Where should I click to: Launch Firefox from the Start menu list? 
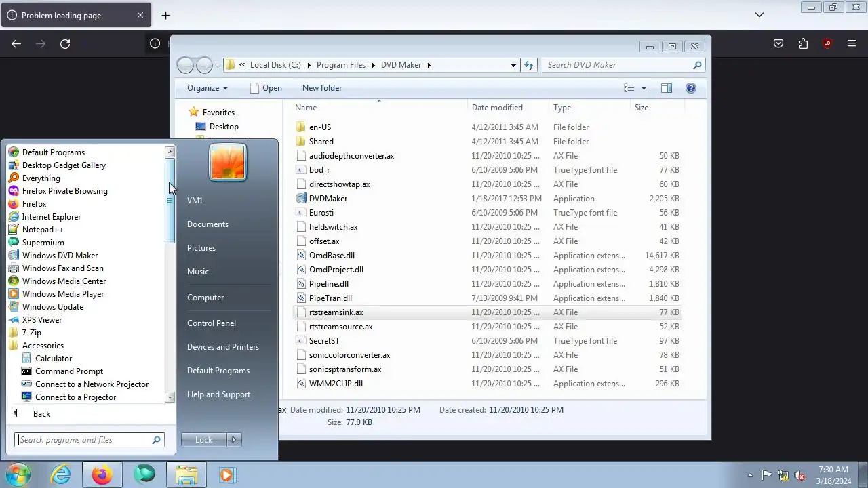pos(34,204)
